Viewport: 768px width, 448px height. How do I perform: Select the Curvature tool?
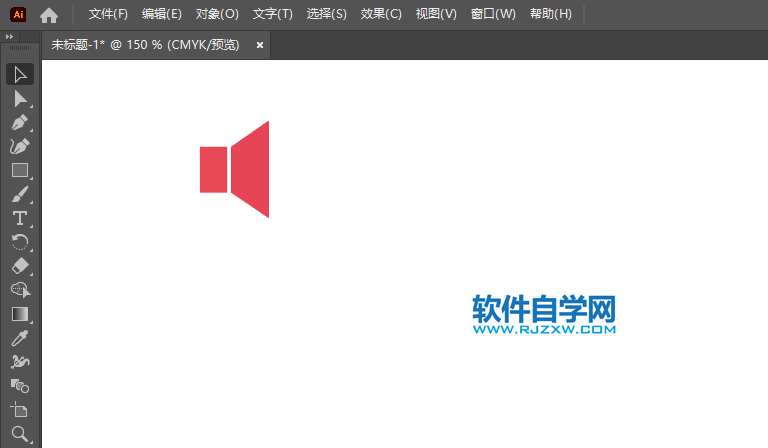coord(20,146)
